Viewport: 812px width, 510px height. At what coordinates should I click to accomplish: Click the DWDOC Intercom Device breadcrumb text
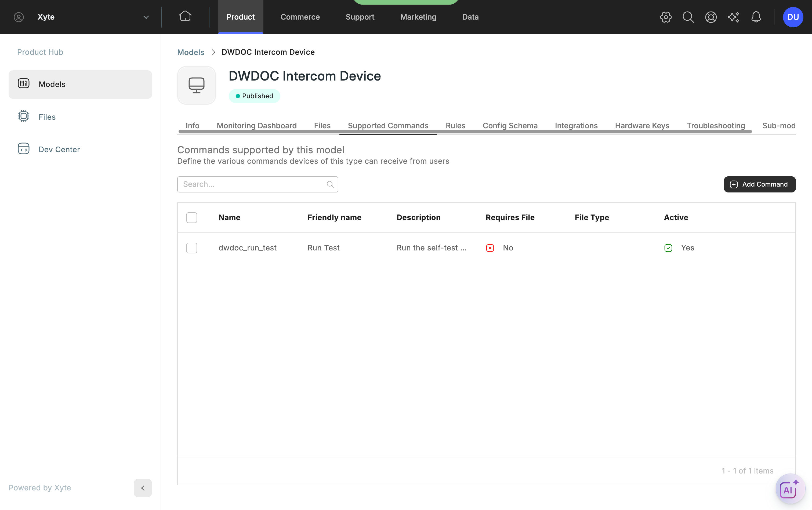268,52
